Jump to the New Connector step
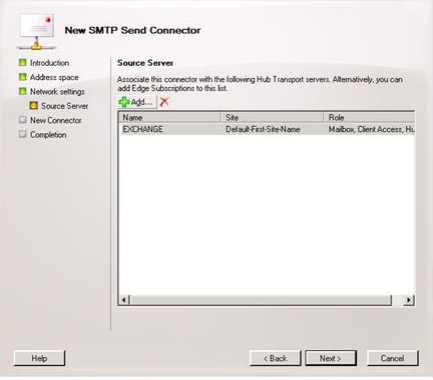 click(56, 120)
